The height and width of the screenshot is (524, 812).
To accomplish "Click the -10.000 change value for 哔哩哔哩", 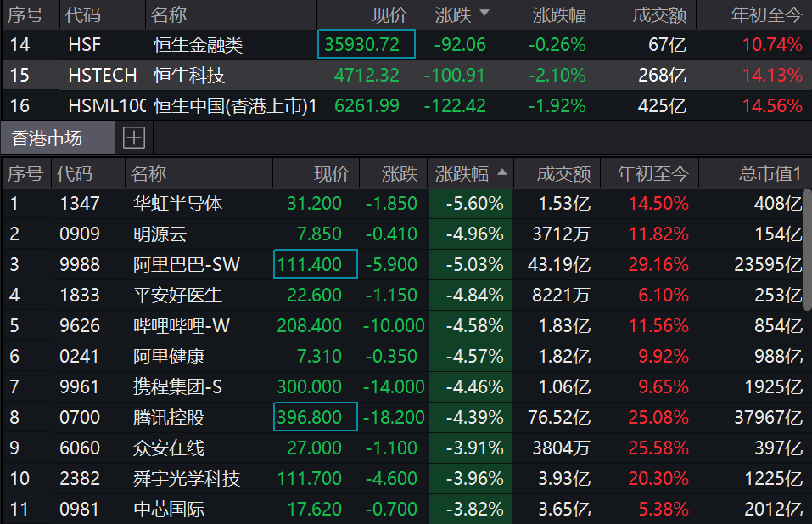I will point(394,325).
